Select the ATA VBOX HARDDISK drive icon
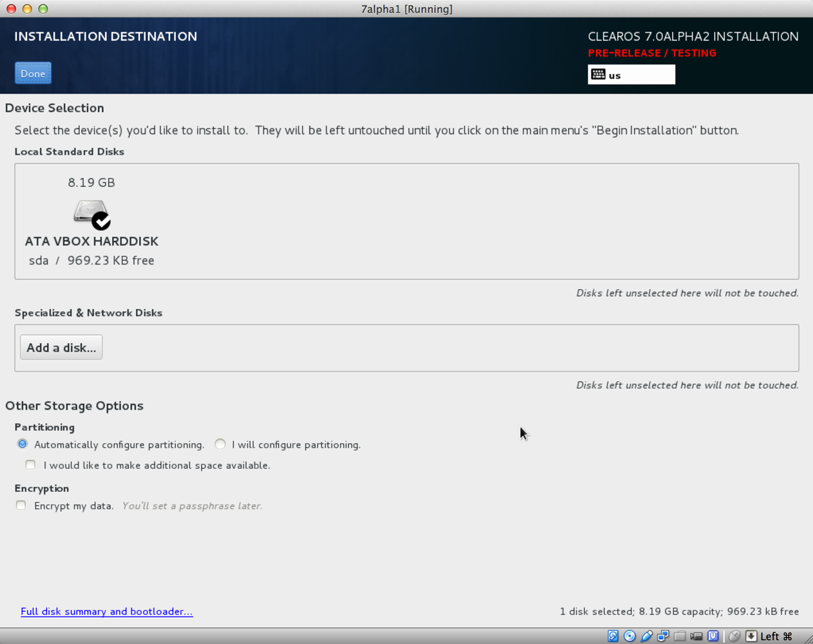 tap(91, 215)
